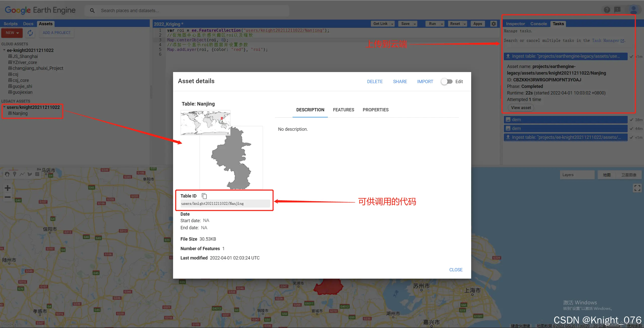Click the refresh assets icon
The image size is (644, 328).
[x=30, y=33]
